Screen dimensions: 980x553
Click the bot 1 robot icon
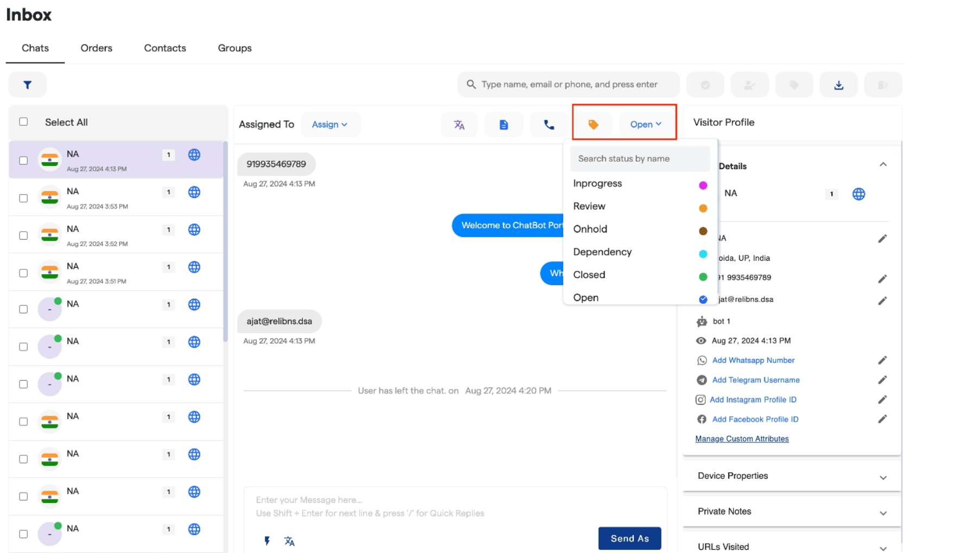702,321
